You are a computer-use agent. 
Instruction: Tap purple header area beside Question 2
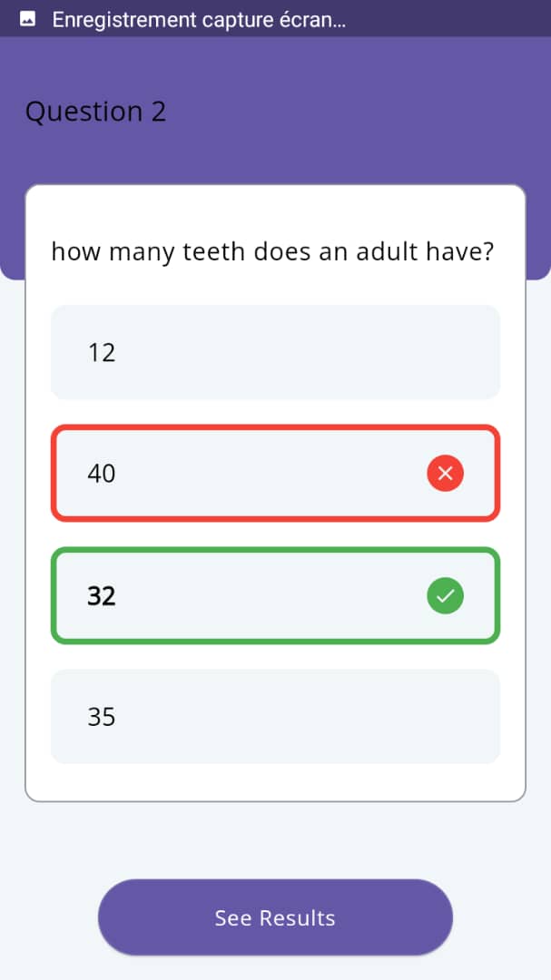pyautogui.click(x=357, y=113)
